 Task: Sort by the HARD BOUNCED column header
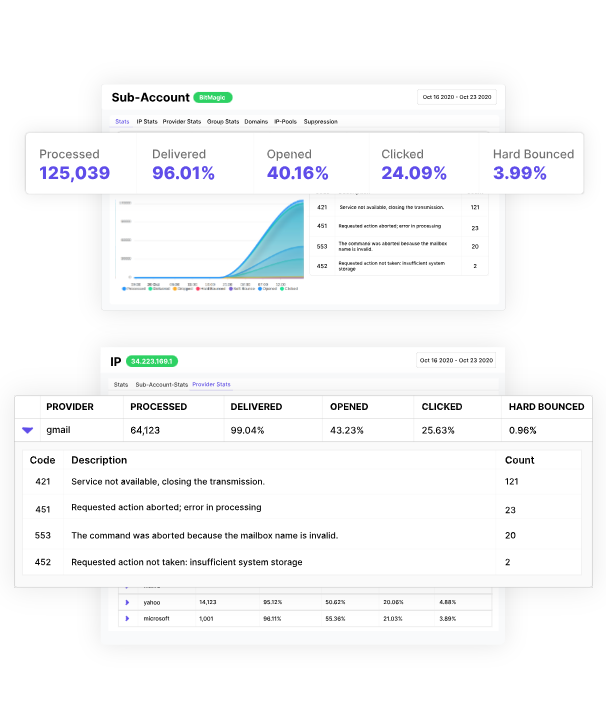546,407
